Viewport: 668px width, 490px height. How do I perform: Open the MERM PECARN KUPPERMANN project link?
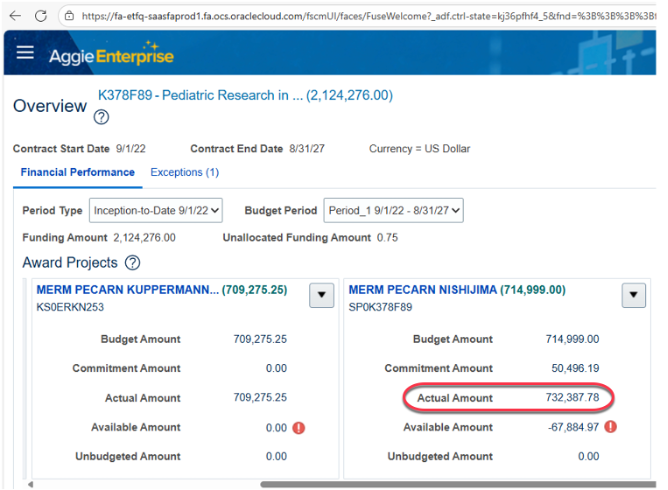point(127,290)
